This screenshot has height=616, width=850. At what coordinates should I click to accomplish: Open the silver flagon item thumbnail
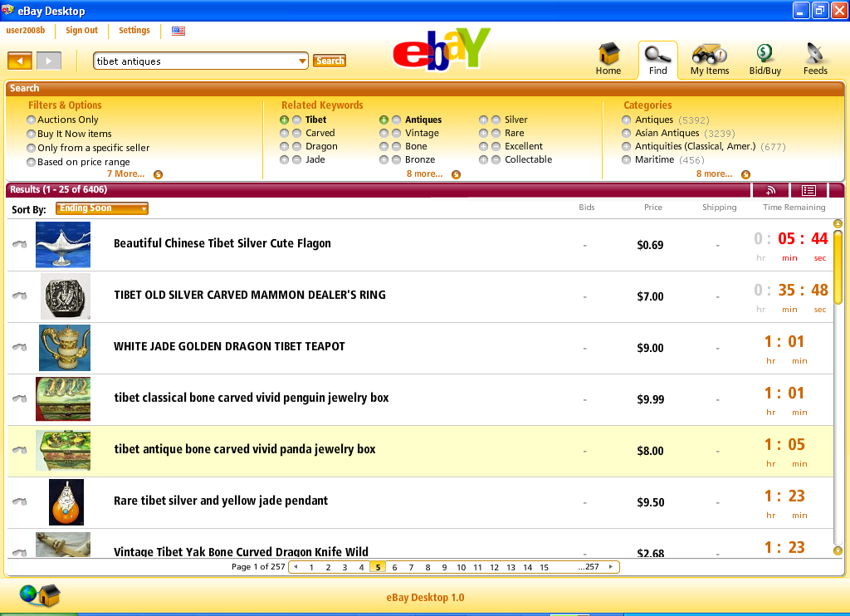coord(63,245)
